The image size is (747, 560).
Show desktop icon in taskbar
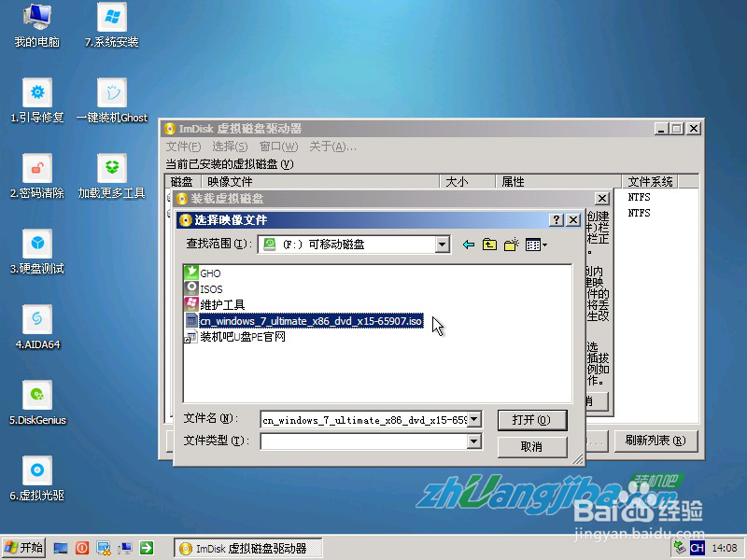tap(61, 548)
